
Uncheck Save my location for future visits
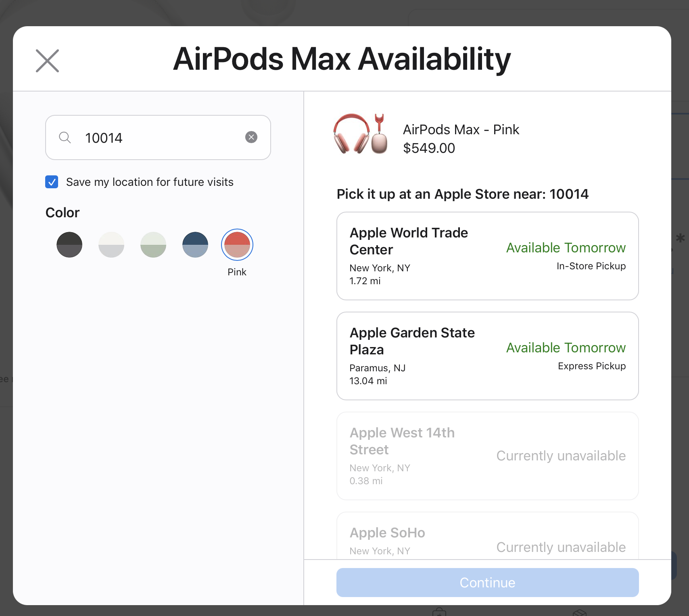tap(52, 182)
